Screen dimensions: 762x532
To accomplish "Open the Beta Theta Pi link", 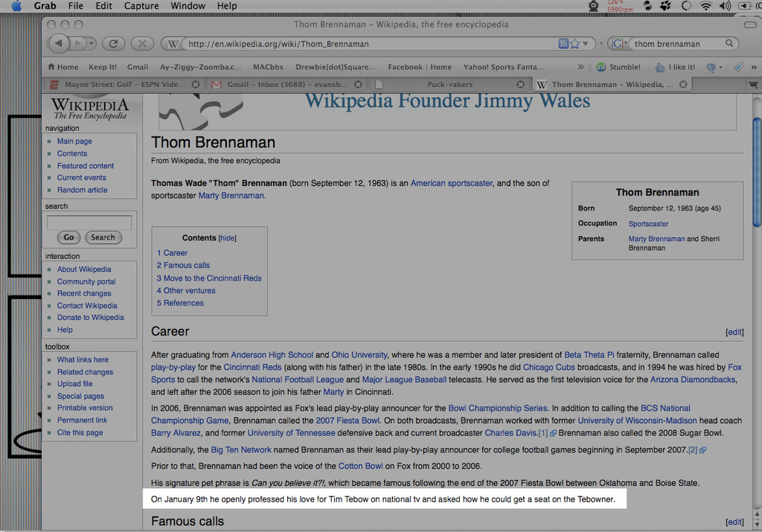I will (589, 355).
